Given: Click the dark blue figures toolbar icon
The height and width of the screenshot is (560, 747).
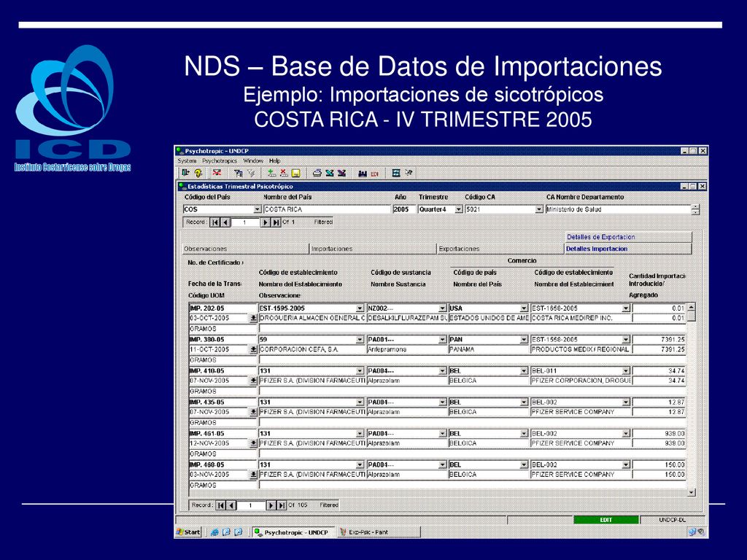Looking at the screenshot, I should [x=362, y=174].
